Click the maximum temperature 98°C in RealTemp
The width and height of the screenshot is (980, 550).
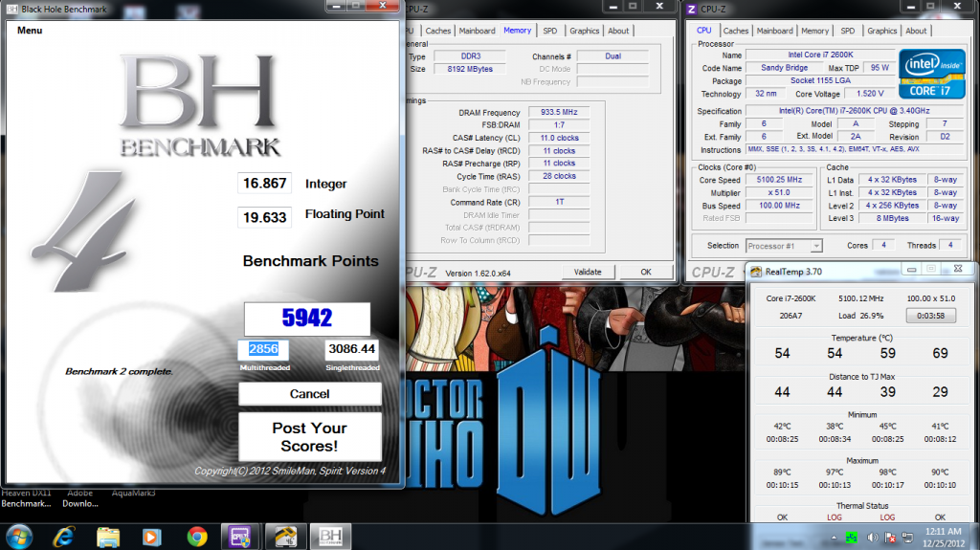coord(887,472)
